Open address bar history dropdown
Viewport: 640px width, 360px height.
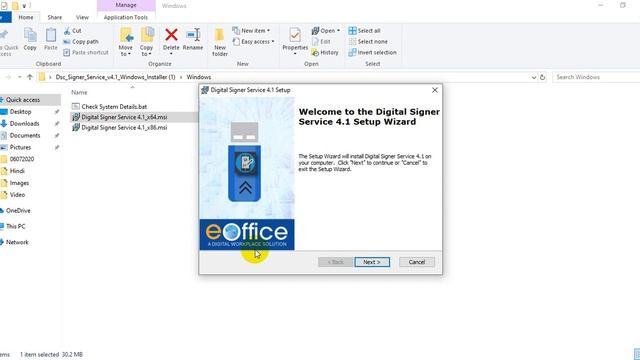click(533, 77)
